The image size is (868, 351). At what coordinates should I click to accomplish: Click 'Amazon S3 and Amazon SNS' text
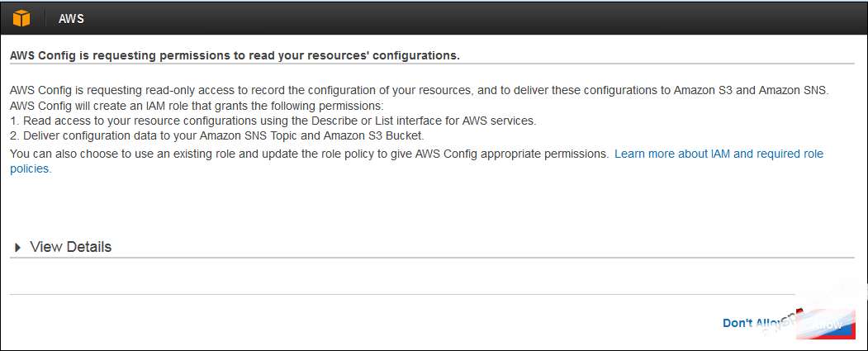(x=752, y=91)
